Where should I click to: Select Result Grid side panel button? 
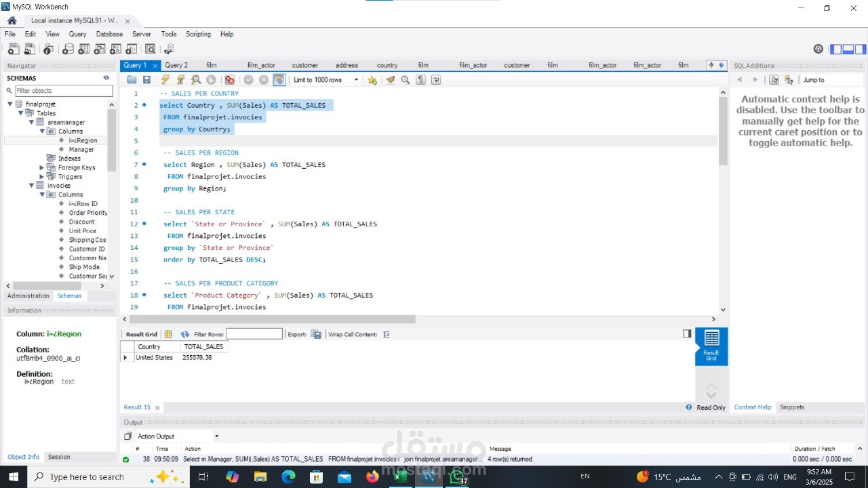(x=711, y=346)
